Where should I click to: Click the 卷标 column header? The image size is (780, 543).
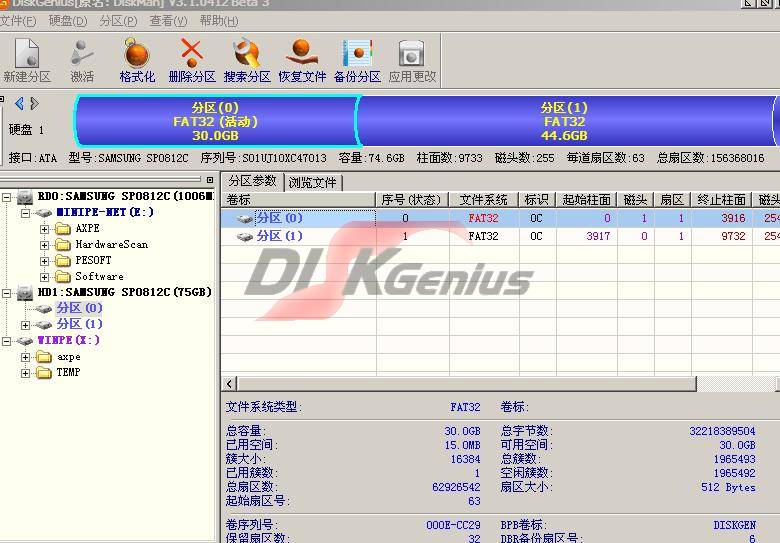tap(297, 200)
